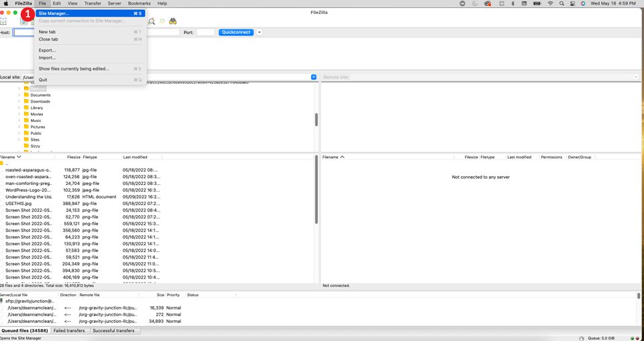
Task: Click local file list vertical scrollbar
Action: coord(316,190)
